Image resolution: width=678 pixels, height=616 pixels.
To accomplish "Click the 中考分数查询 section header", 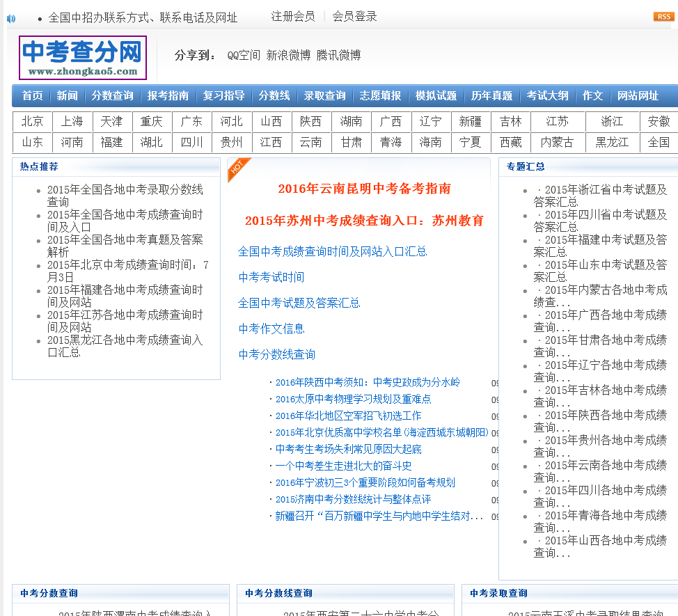I will 49,594.
